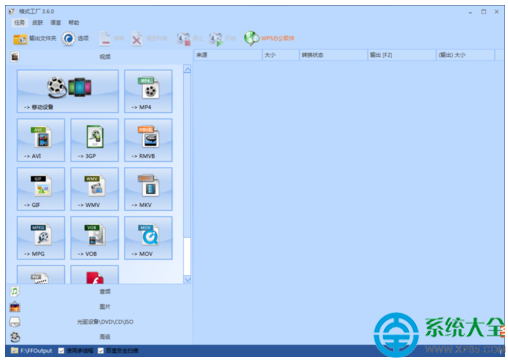Open the WPS office software link

[x=269, y=38]
